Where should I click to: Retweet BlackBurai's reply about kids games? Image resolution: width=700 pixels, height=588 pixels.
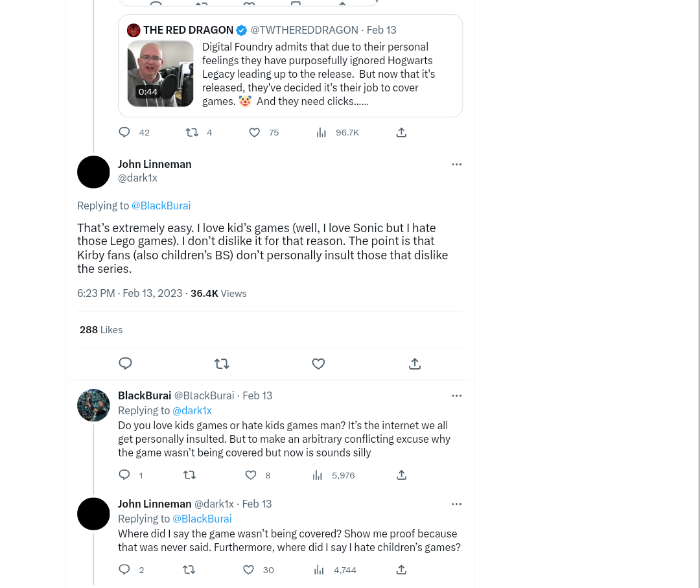(189, 475)
